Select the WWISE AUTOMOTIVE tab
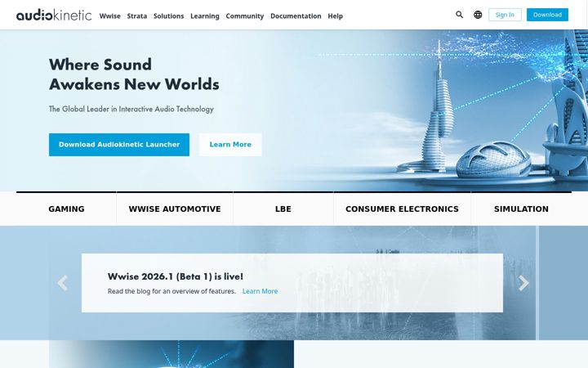The height and width of the screenshot is (368, 588). pyautogui.click(x=175, y=209)
